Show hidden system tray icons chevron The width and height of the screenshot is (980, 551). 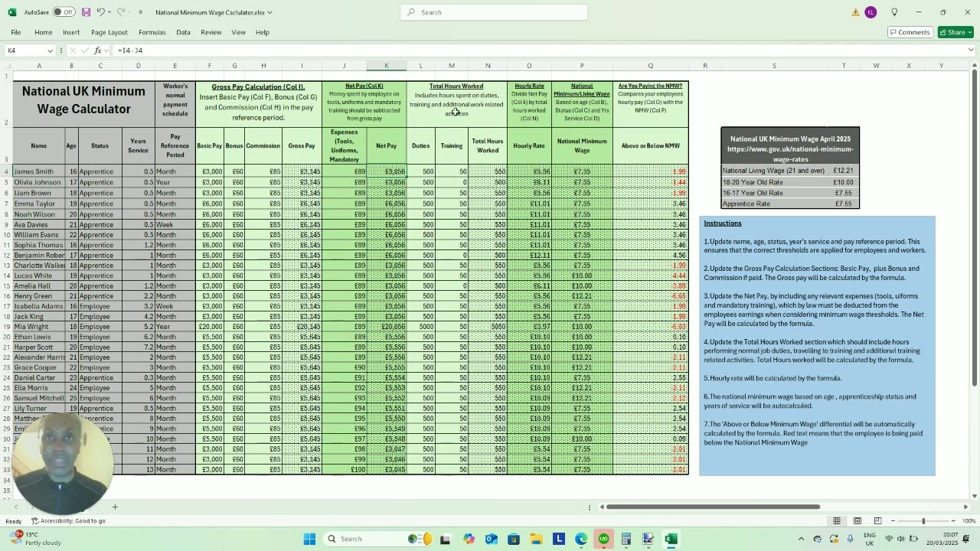[x=801, y=539]
